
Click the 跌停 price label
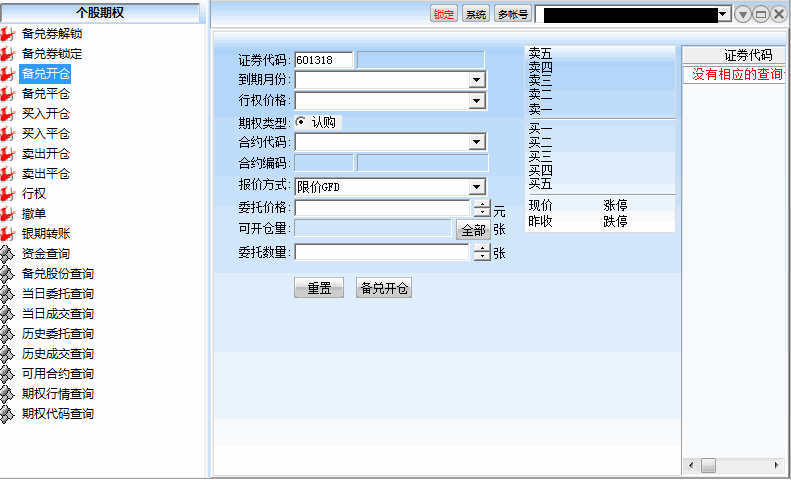tap(615, 221)
